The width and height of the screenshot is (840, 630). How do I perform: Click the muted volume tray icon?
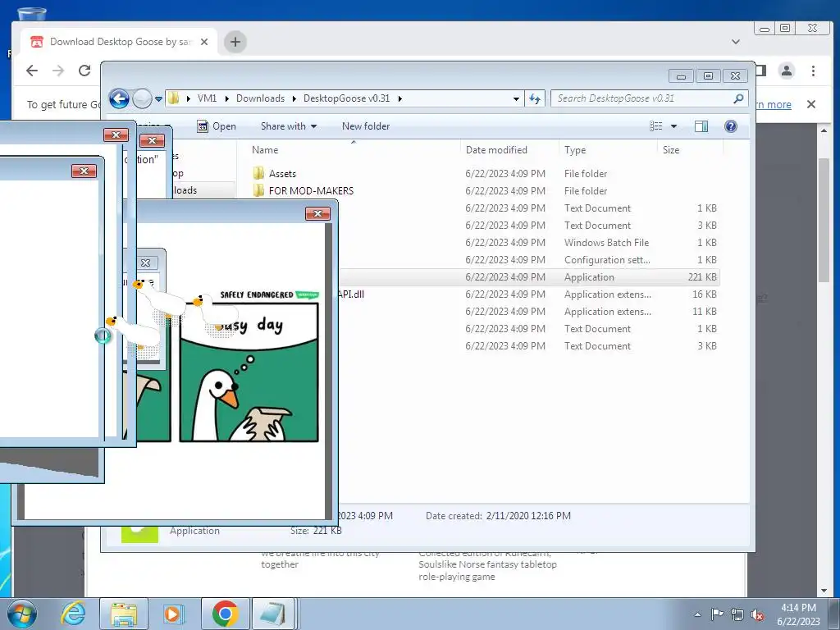click(x=757, y=614)
